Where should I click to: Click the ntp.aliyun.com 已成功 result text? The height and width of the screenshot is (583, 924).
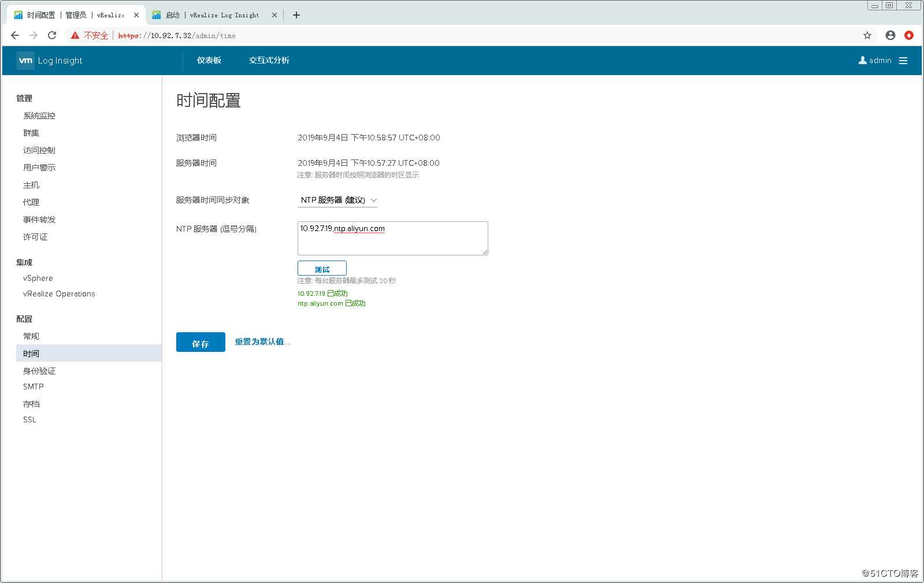coord(332,303)
